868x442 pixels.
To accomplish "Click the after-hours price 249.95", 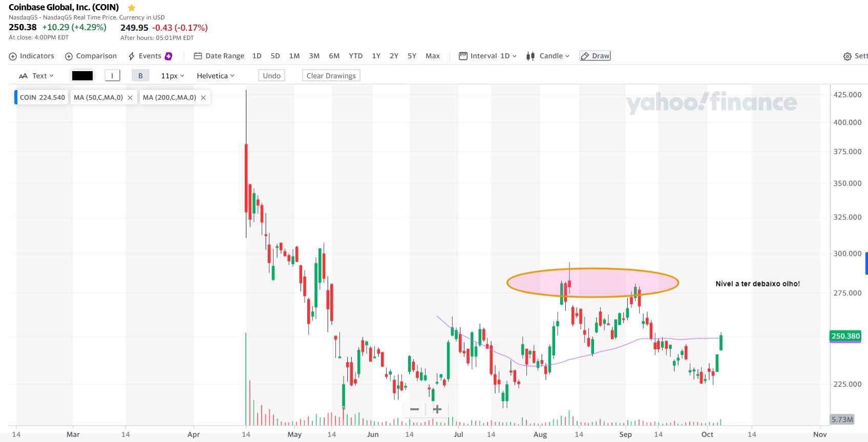I will pyautogui.click(x=134, y=28).
